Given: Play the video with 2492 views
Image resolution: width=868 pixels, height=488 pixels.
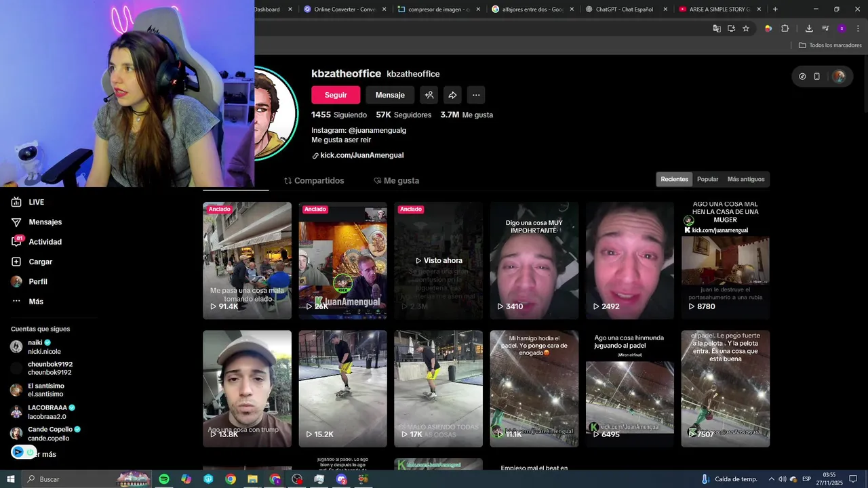Looking at the screenshot, I should point(629,260).
